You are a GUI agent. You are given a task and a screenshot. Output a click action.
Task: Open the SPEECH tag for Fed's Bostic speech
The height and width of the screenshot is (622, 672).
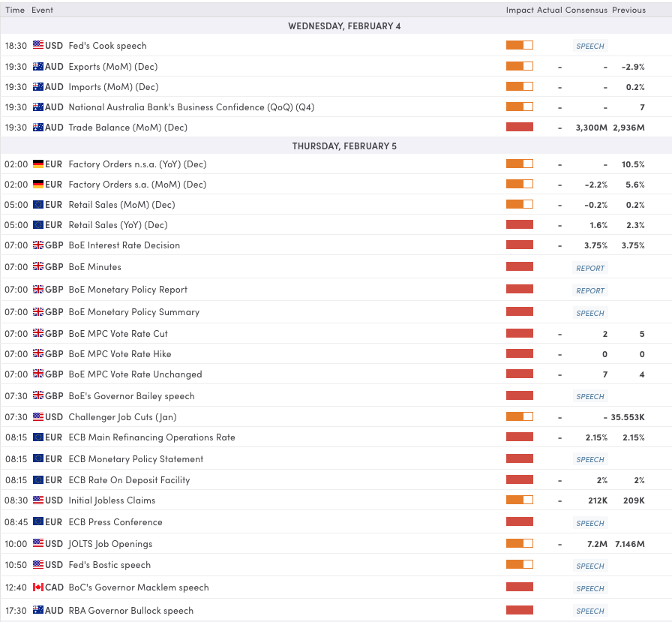590,566
